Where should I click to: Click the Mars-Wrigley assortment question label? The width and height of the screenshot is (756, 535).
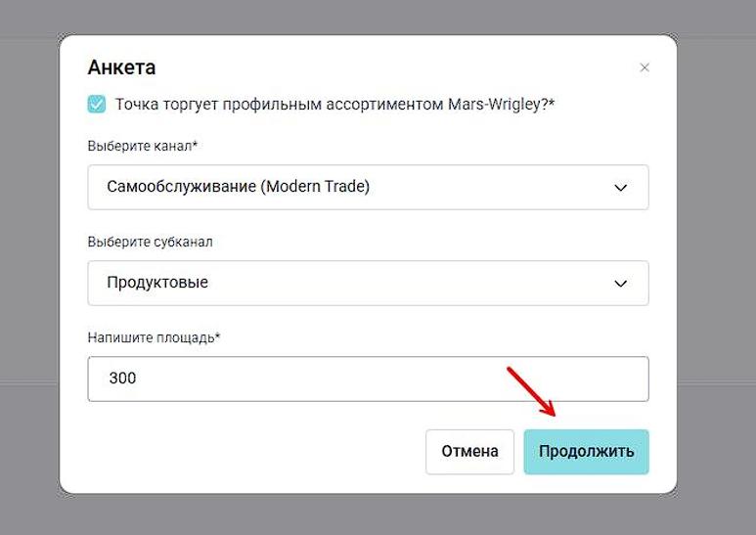click(x=334, y=104)
